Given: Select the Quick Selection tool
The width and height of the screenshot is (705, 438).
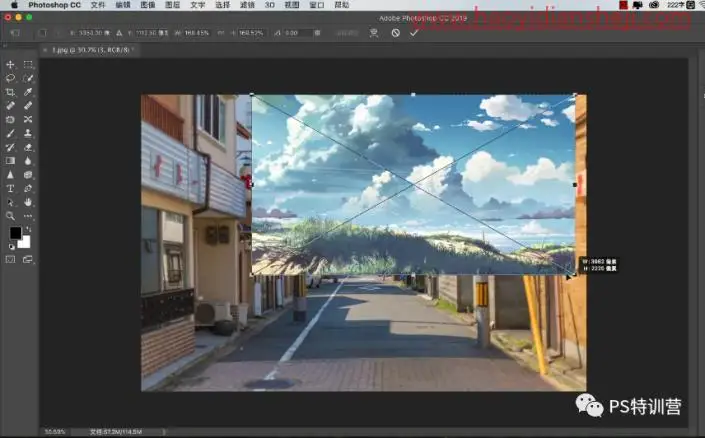Looking at the screenshot, I should (x=28, y=78).
